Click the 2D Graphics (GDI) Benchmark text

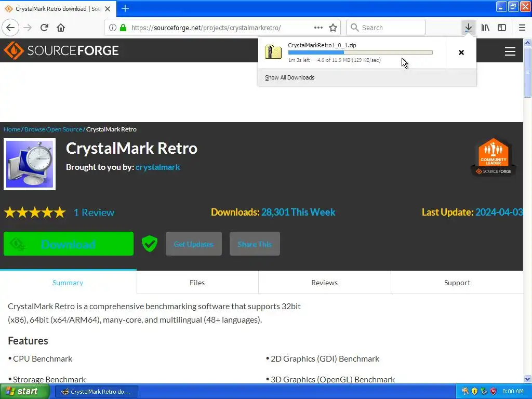[325, 358]
